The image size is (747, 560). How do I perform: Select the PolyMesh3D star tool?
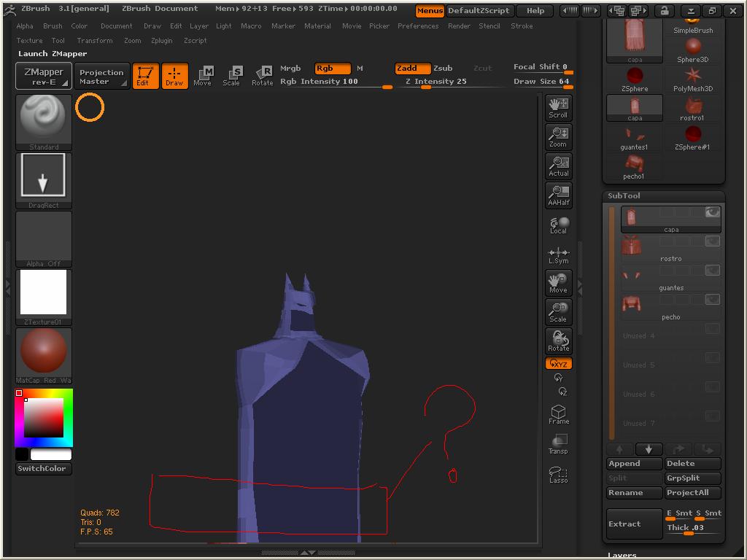coord(693,79)
